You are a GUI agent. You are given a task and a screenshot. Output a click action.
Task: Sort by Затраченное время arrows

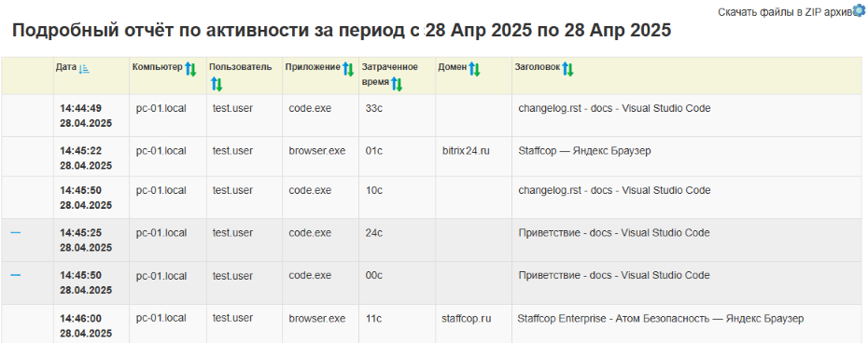point(397,84)
